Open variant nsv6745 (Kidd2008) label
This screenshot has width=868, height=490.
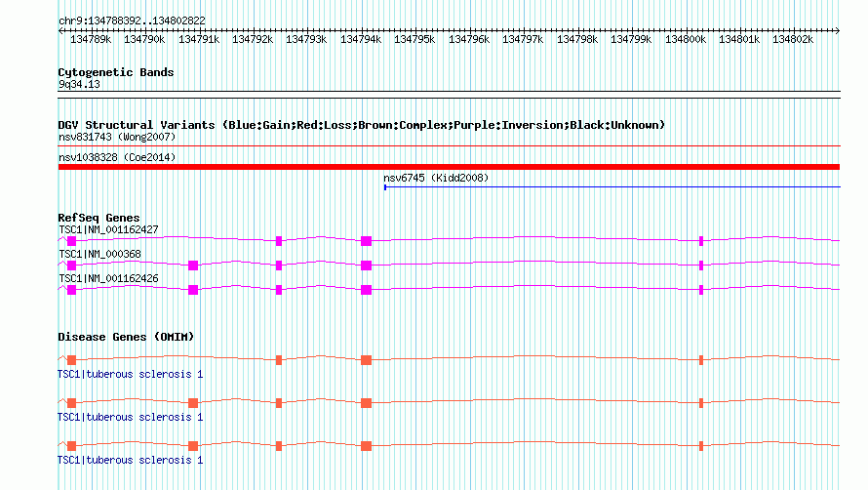click(x=436, y=178)
